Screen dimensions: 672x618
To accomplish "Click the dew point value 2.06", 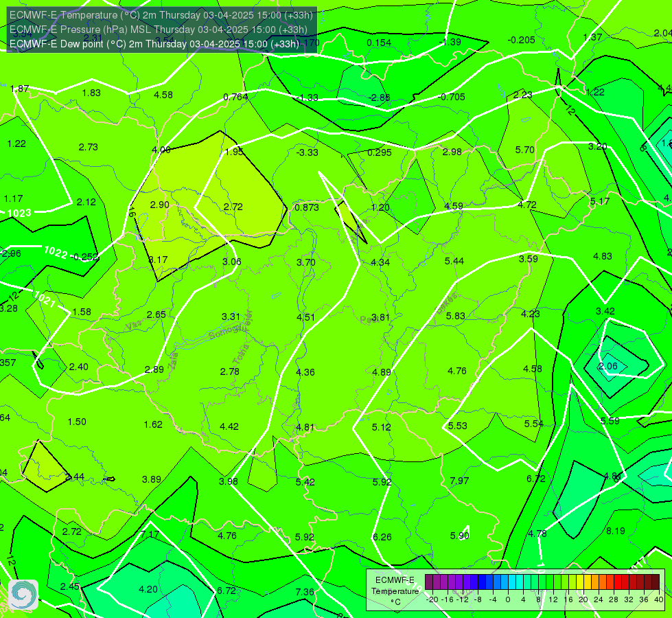I will point(608,366).
